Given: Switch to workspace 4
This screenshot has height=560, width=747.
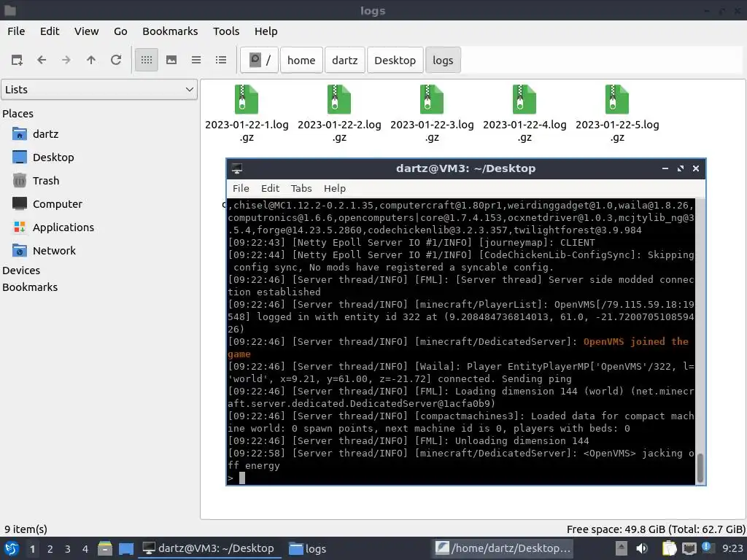Looking at the screenshot, I should pos(85,549).
